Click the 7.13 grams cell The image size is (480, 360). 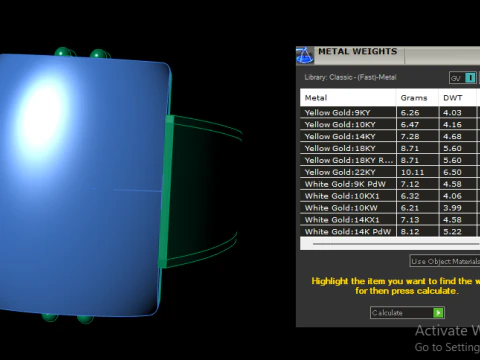(x=417, y=220)
